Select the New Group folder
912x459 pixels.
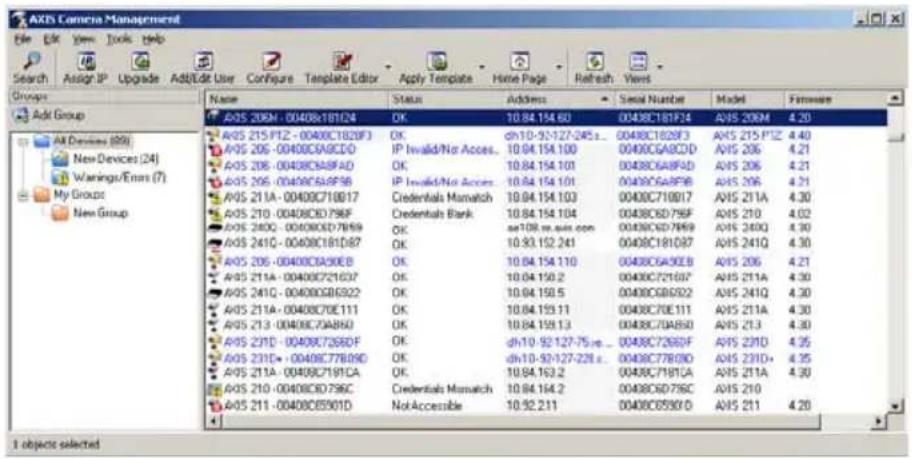pos(90,213)
